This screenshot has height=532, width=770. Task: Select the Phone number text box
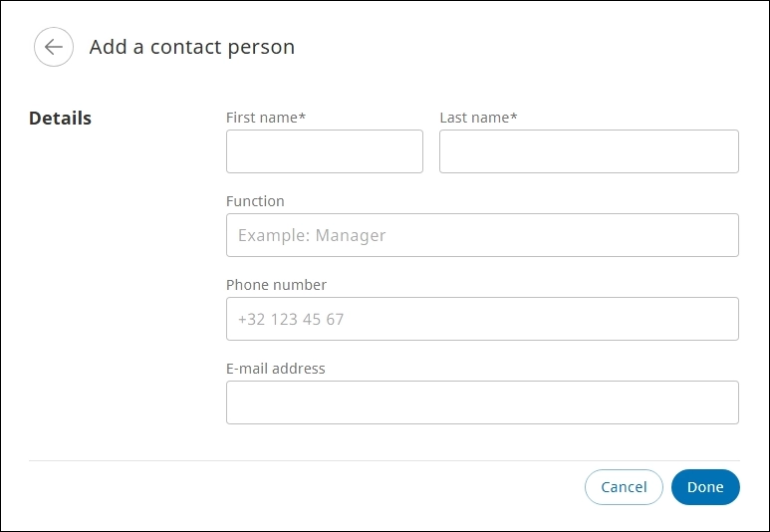pyautogui.click(x=482, y=319)
